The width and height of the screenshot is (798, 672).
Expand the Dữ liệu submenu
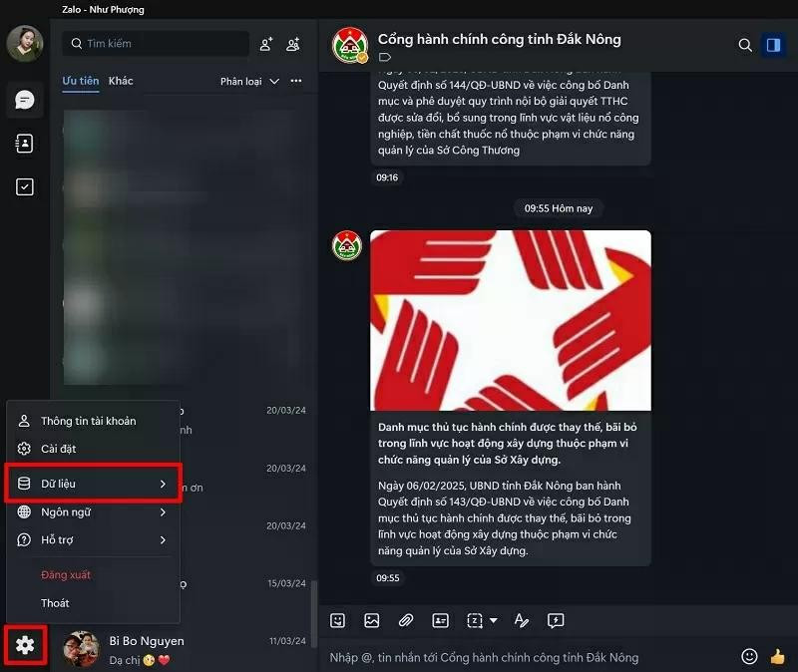click(93, 484)
